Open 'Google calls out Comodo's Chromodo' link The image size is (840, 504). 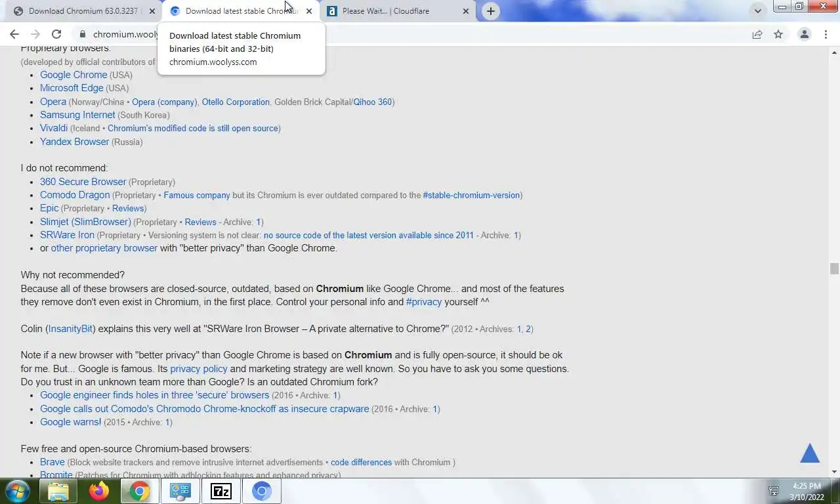click(x=204, y=409)
